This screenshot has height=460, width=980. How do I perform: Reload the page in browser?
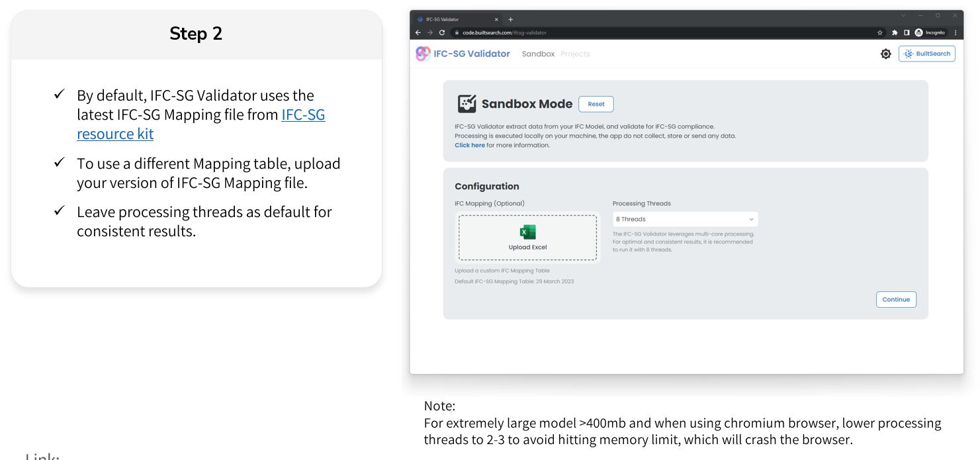pos(442,32)
